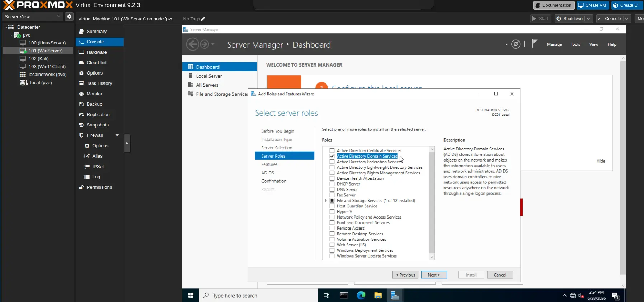The width and height of the screenshot is (644, 302).
Task: Open Task View on the taskbar
Action: pos(326,296)
